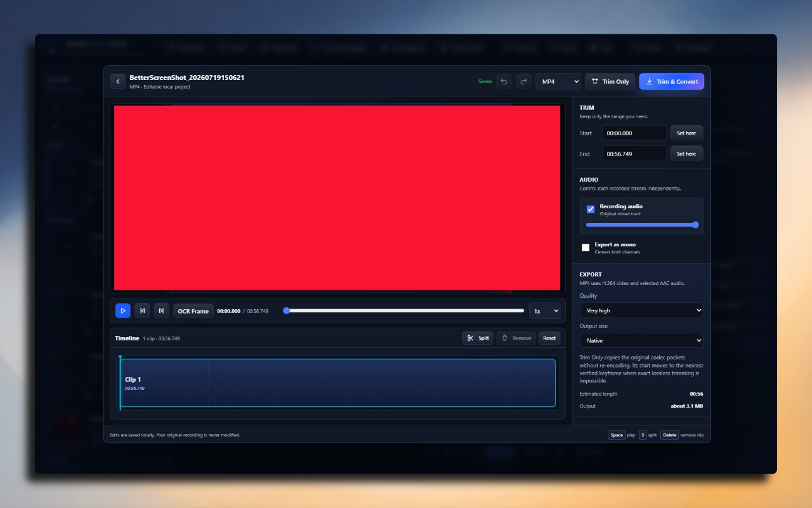This screenshot has height=508, width=812.
Task: Click the output size about 3.1 MB
Action: click(687, 406)
